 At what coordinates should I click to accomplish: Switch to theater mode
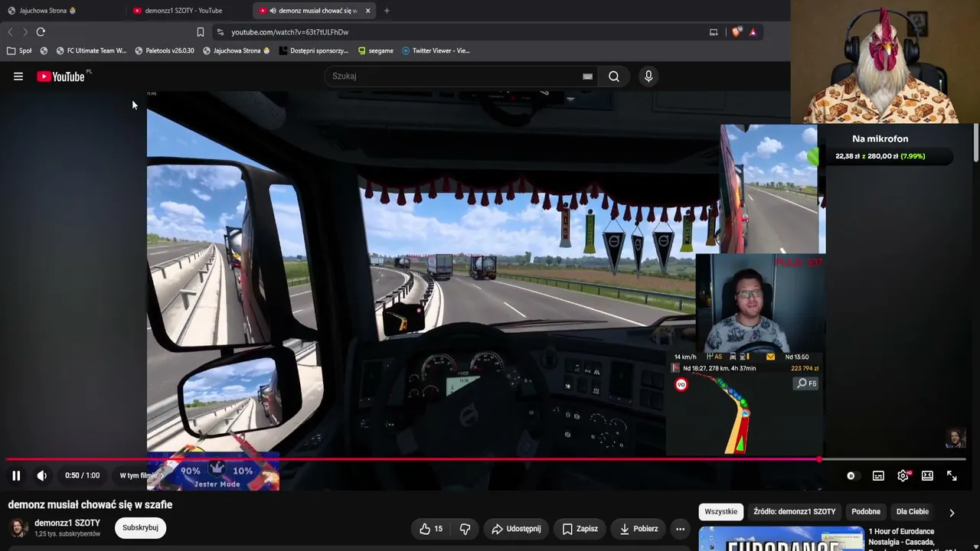pos(927,476)
